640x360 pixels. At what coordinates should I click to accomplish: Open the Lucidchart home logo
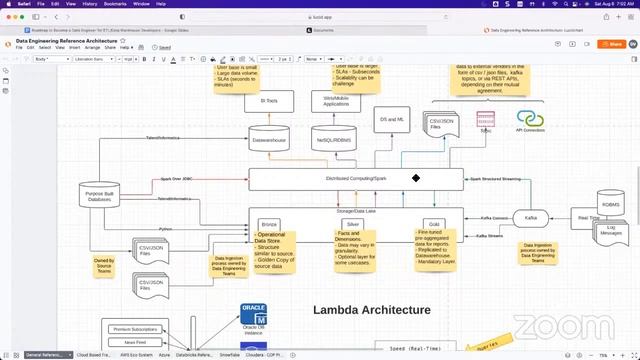tap(8, 44)
